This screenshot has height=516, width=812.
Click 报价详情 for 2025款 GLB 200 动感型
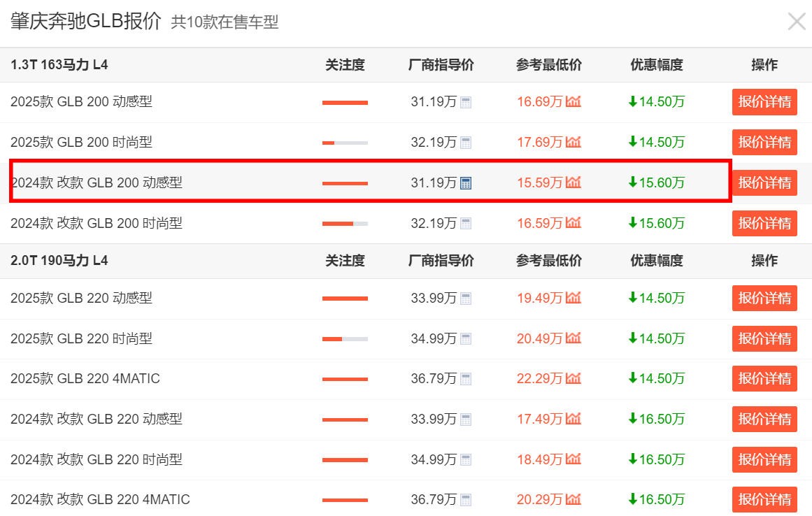764,102
